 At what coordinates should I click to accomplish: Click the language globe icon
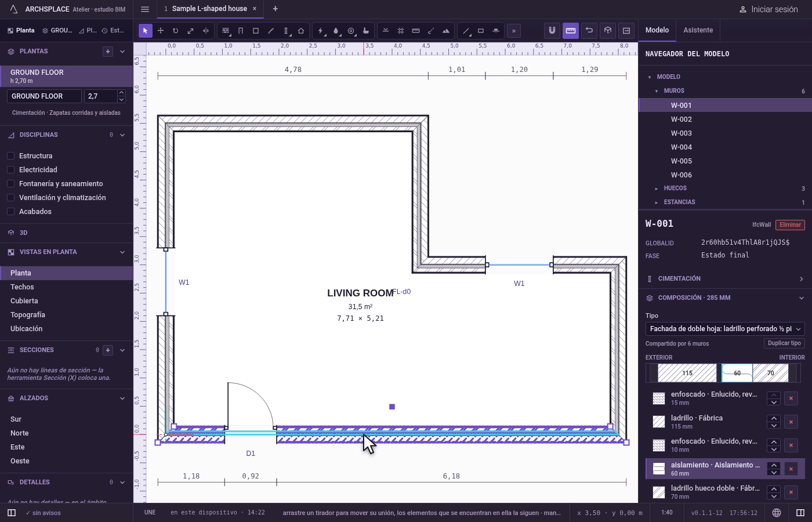click(777, 513)
